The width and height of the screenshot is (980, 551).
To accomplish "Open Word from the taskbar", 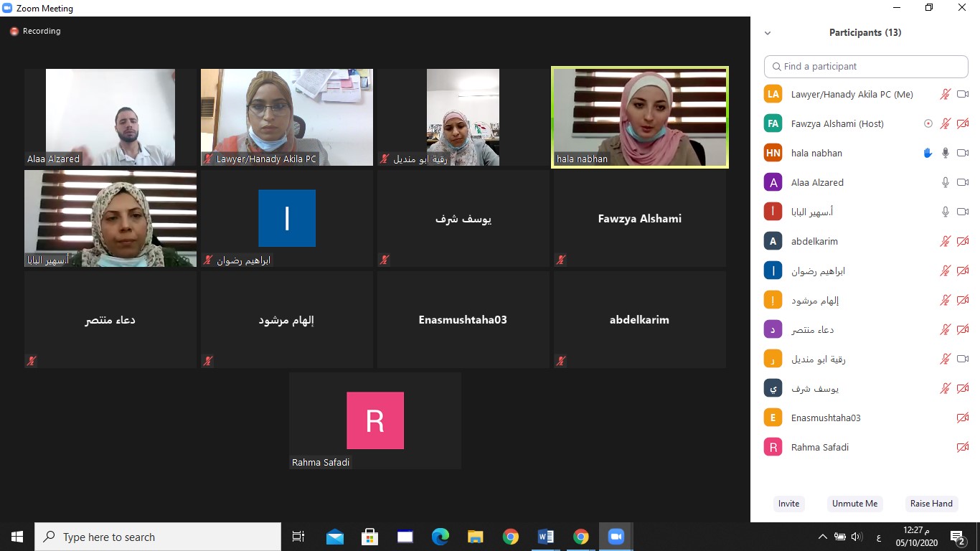I will click(545, 537).
